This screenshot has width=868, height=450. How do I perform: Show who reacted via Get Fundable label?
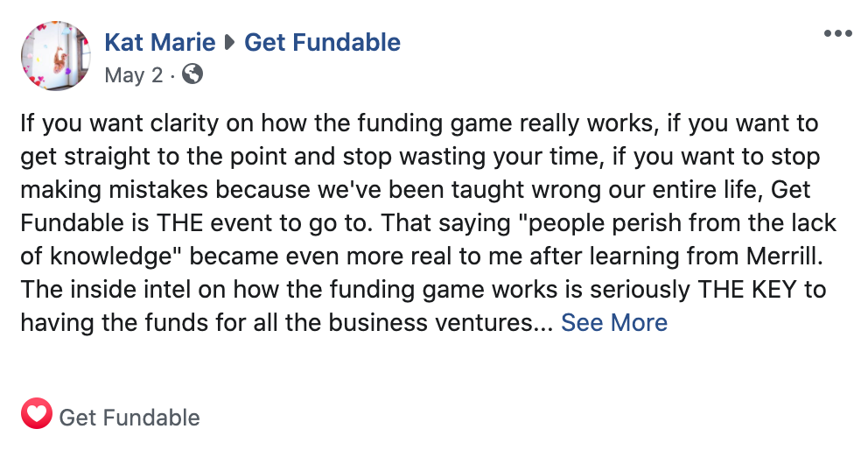point(129,418)
